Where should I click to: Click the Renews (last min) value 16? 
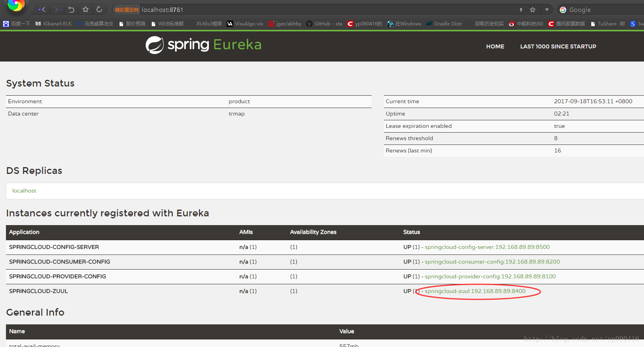[558, 151]
